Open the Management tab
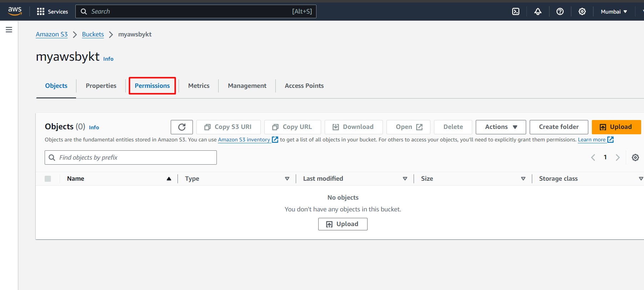This screenshot has width=644, height=290. [x=247, y=86]
